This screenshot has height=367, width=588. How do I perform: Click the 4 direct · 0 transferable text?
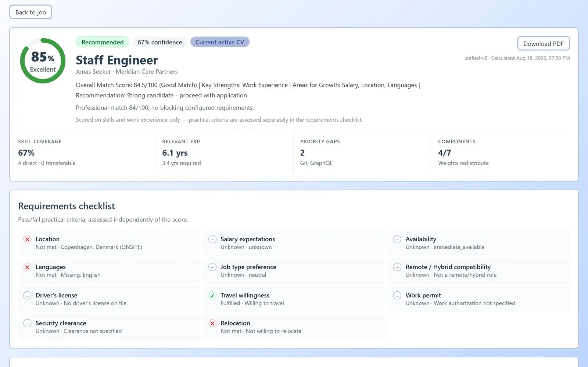click(47, 163)
